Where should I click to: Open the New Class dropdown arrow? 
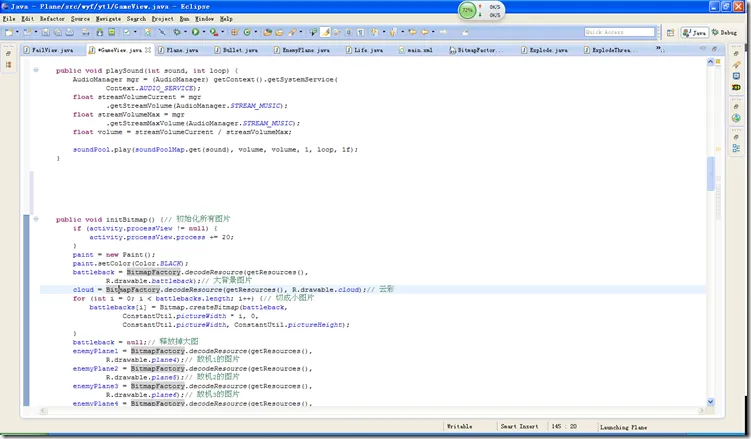255,32
